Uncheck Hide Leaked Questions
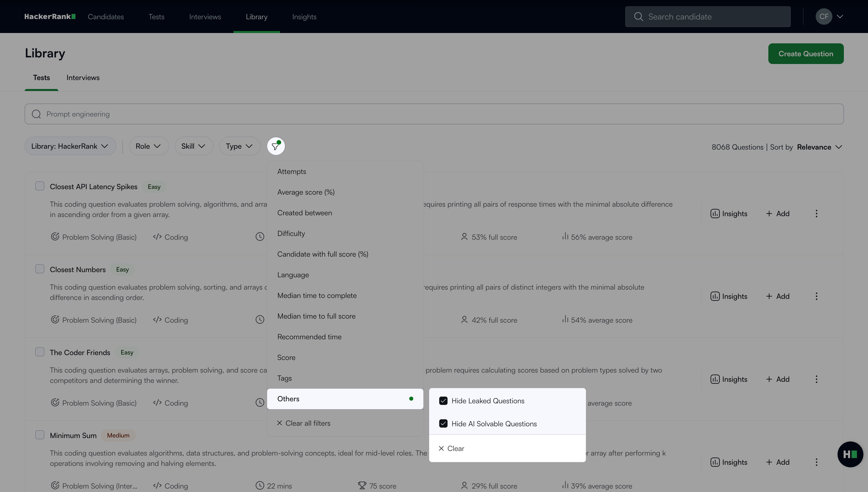 coord(443,401)
